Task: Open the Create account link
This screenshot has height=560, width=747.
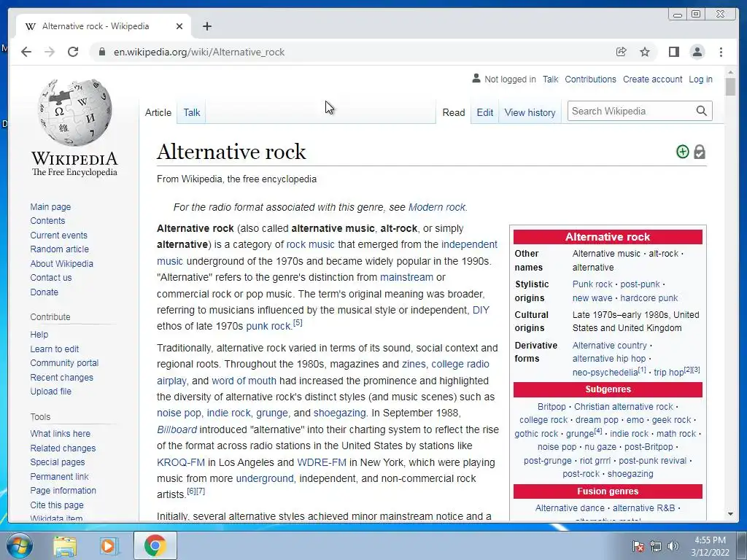Action: pyautogui.click(x=652, y=79)
